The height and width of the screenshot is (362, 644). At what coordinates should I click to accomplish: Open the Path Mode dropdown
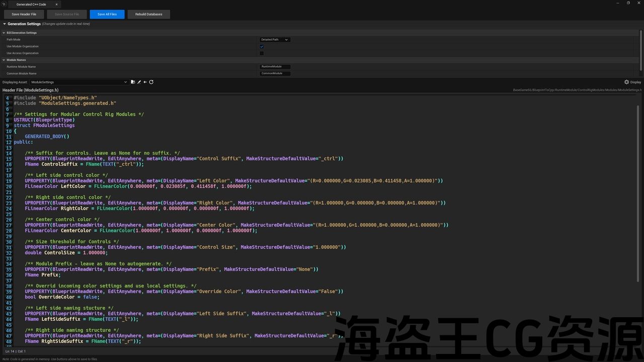click(x=274, y=40)
